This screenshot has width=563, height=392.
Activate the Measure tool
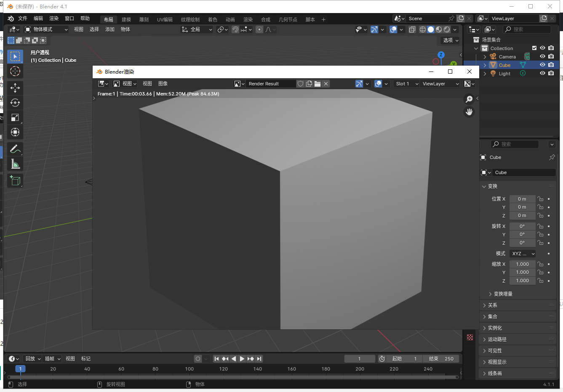[15, 164]
